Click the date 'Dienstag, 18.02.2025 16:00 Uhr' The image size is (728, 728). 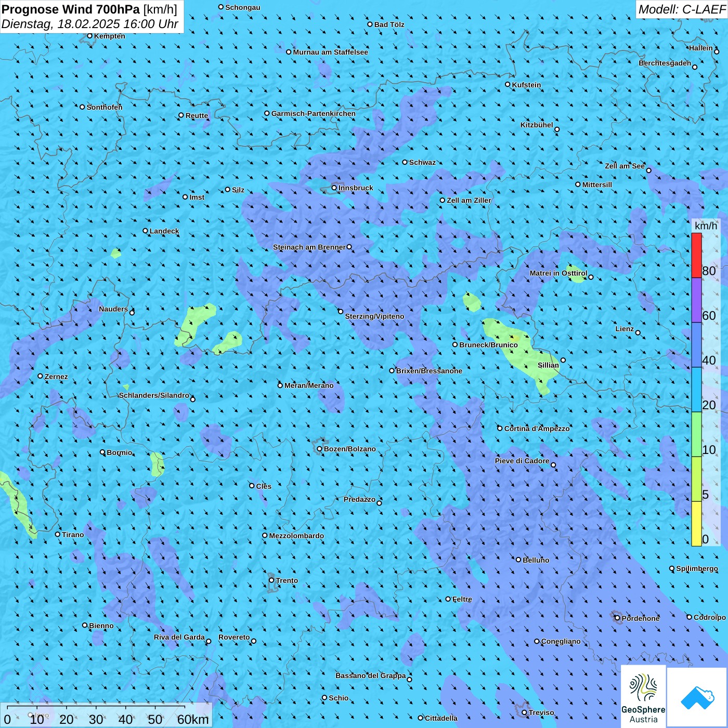click(x=90, y=24)
